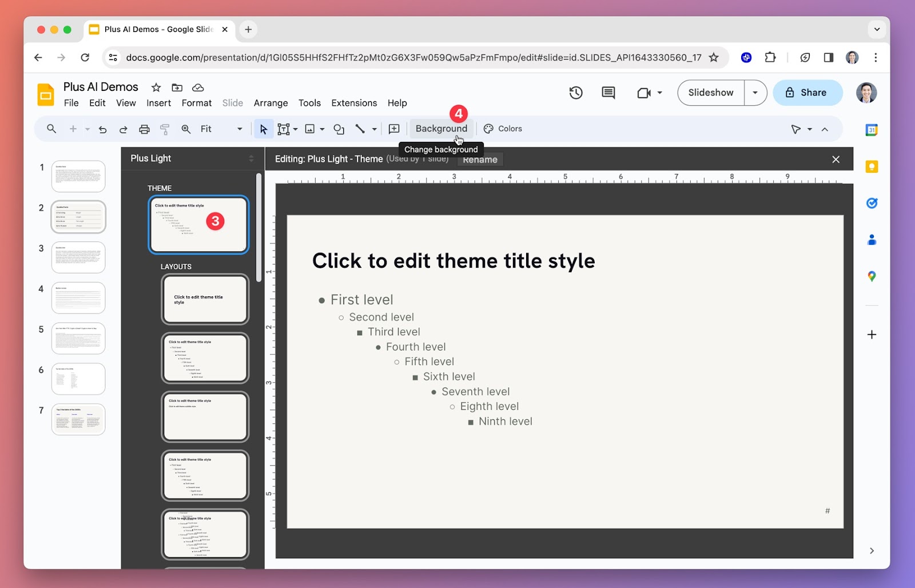Open the theme Colors palette
The height and width of the screenshot is (588, 915).
point(503,129)
